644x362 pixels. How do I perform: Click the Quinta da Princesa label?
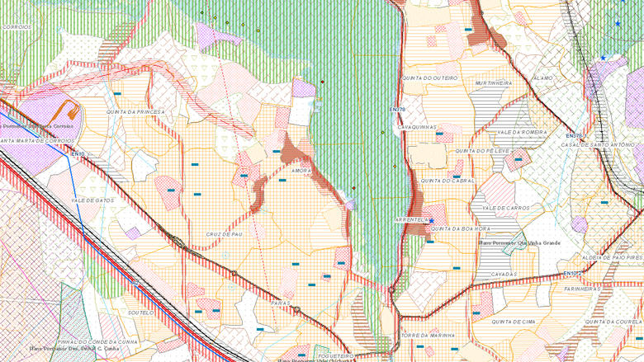(x=135, y=111)
